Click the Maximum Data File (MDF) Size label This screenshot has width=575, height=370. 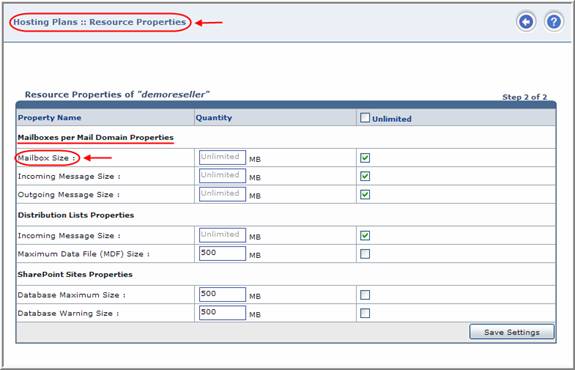pos(84,254)
